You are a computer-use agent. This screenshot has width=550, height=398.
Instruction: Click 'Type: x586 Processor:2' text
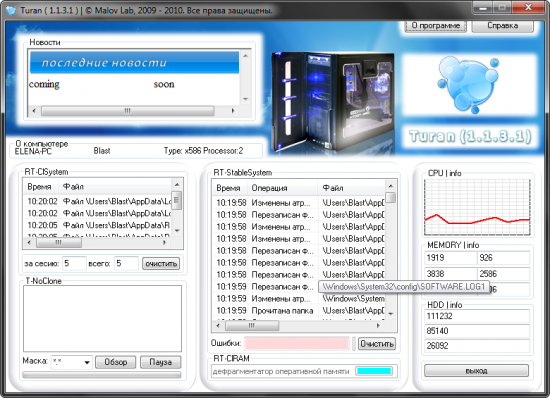[x=203, y=151]
